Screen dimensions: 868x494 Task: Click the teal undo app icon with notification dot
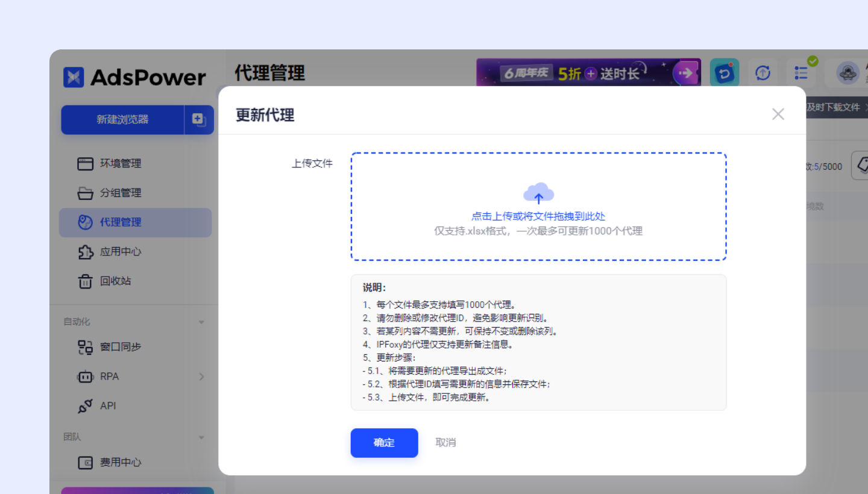pos(725,72)
